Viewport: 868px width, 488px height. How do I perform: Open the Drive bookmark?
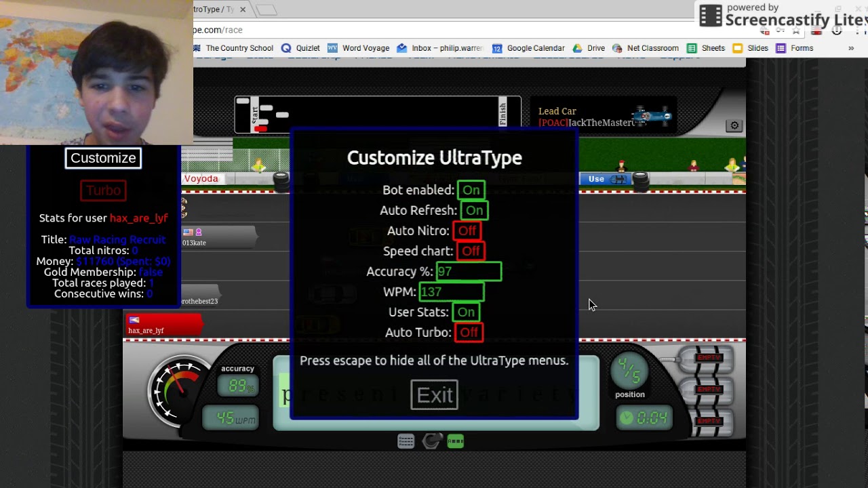[589, 48]
